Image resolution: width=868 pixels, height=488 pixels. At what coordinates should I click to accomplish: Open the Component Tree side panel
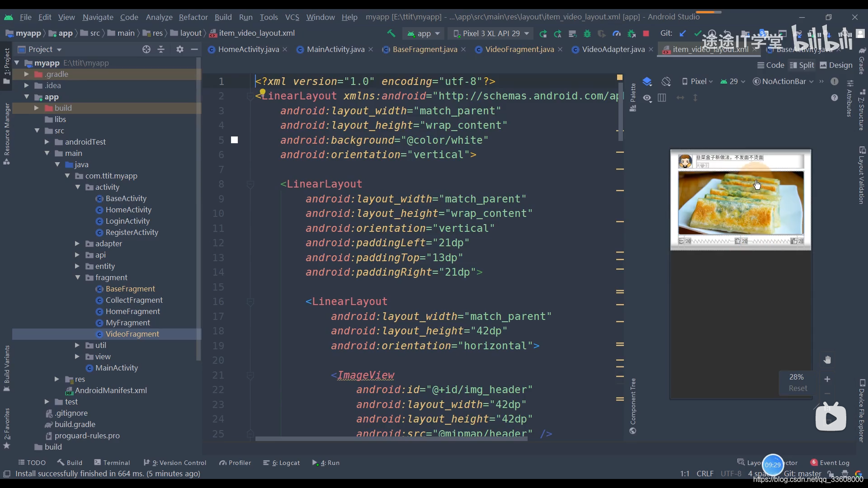[633, 406]
